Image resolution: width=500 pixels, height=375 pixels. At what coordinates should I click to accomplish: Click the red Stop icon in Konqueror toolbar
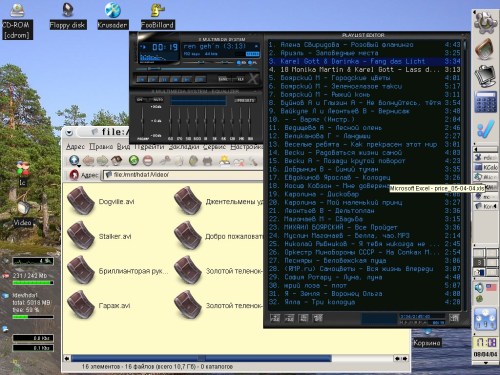(x=147, y=161)
